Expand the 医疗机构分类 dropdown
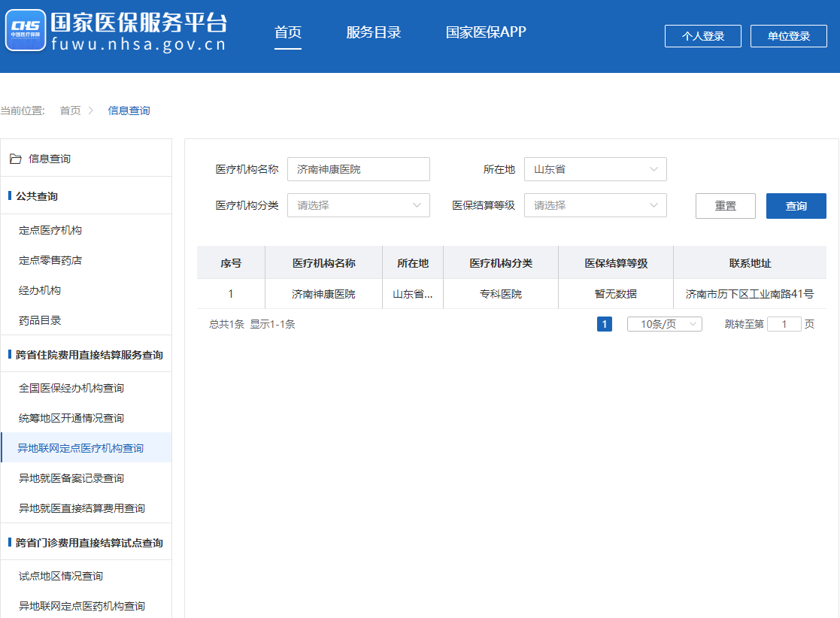The image size is (840, 618). pos(358,205)
